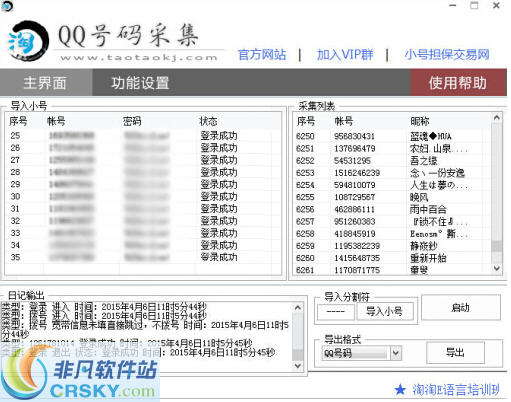Select row 6259 account 1195382239
The image size is (511, 402).
392,246
